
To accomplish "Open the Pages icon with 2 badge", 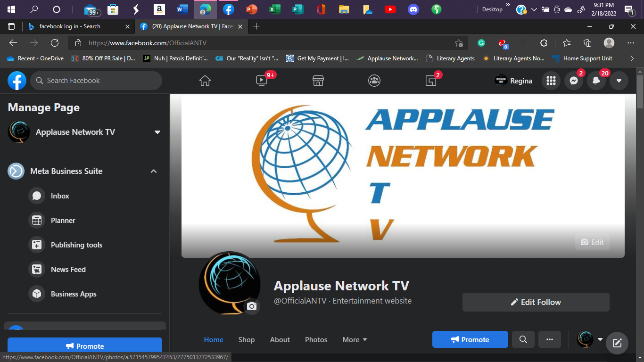I will coord(431,81).
